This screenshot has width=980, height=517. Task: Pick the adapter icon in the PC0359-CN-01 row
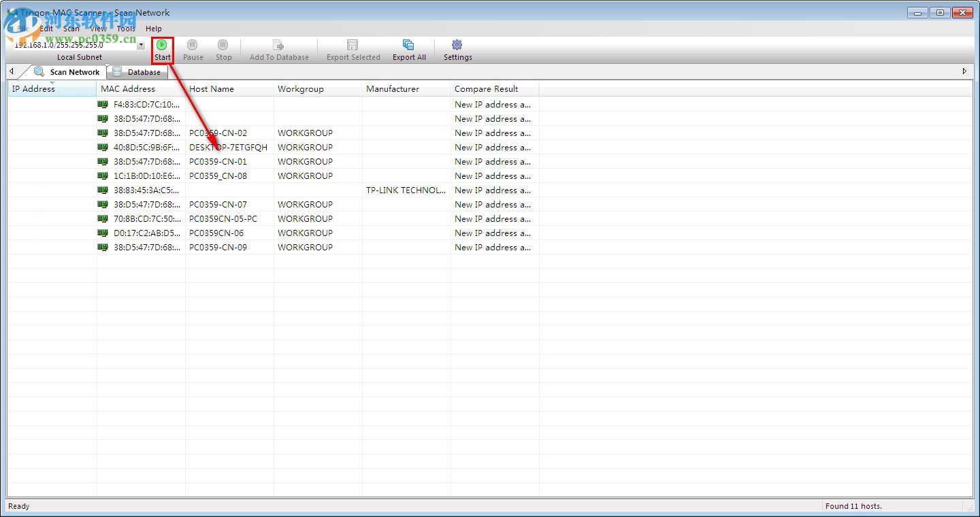(103, 161)
